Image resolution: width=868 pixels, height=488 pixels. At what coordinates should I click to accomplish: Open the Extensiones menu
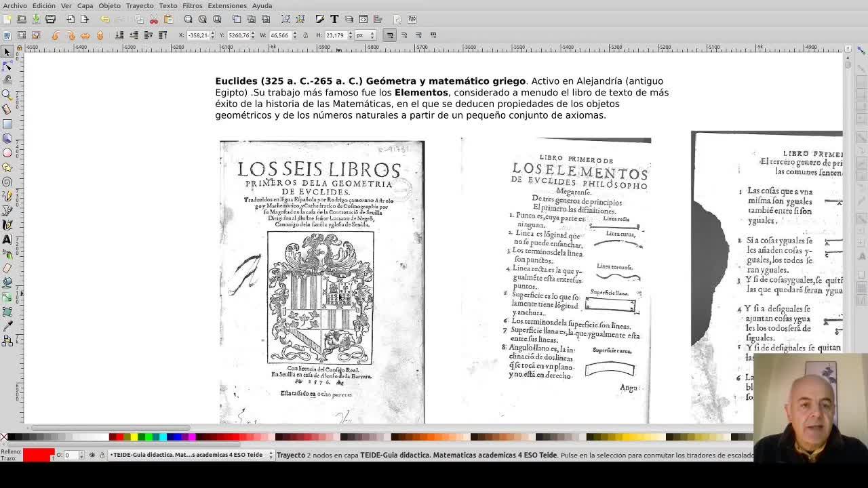[227, 5]
